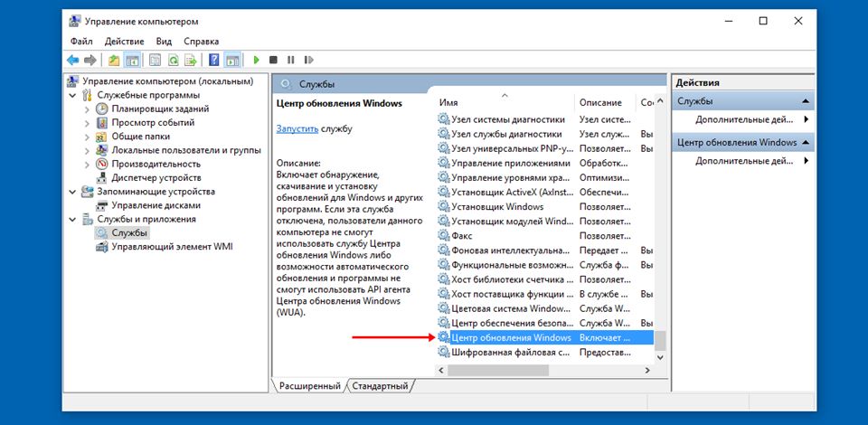This screenshot has height=425, width=868.
Task: Select Управление дисками in the tree
Action: tap(156, 205)
